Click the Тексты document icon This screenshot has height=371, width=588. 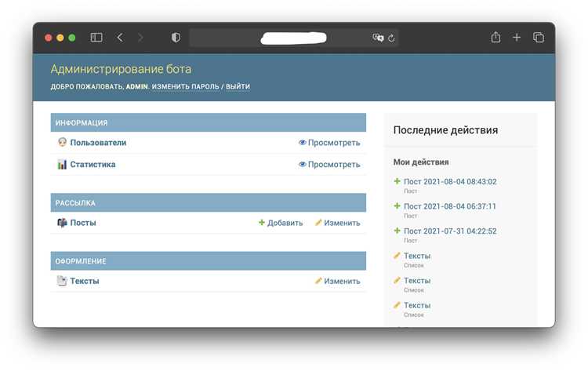pyautogui.click(x=62, y=281)
